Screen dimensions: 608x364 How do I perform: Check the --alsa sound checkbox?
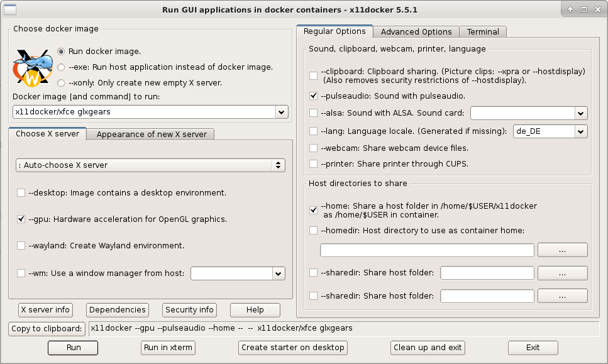click(x=313, y=113)
